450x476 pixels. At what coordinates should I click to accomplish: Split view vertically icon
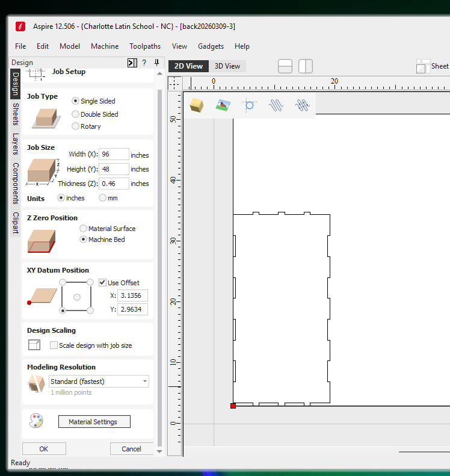(306, 66)
